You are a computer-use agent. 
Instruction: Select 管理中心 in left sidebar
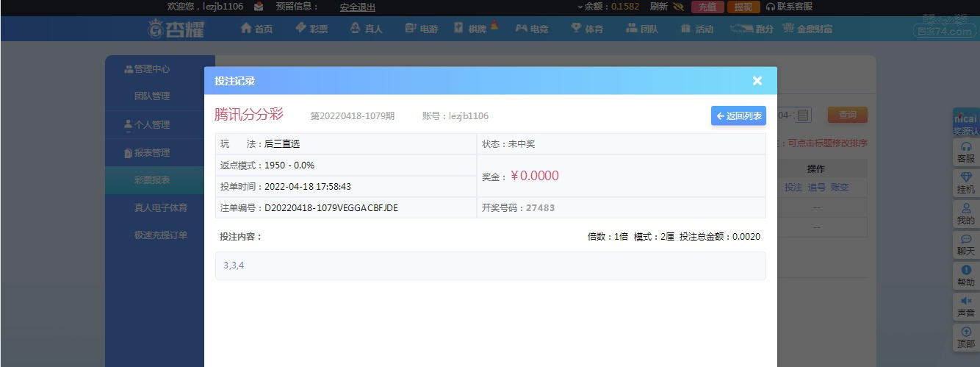point(147,69)
